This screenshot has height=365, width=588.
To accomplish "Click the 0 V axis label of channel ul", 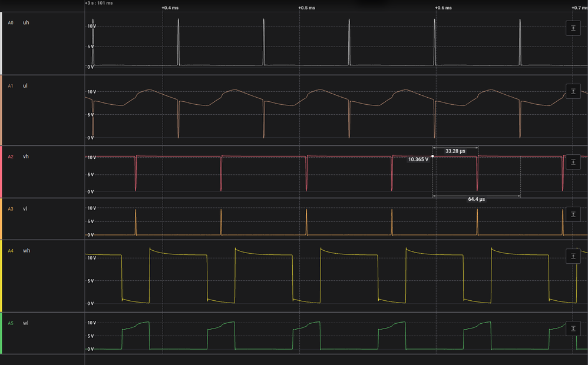I will (90, 138).
